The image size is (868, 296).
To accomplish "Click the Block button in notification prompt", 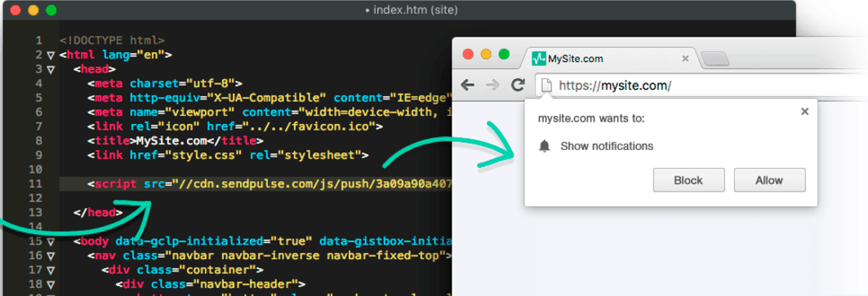I will [688, 180].
